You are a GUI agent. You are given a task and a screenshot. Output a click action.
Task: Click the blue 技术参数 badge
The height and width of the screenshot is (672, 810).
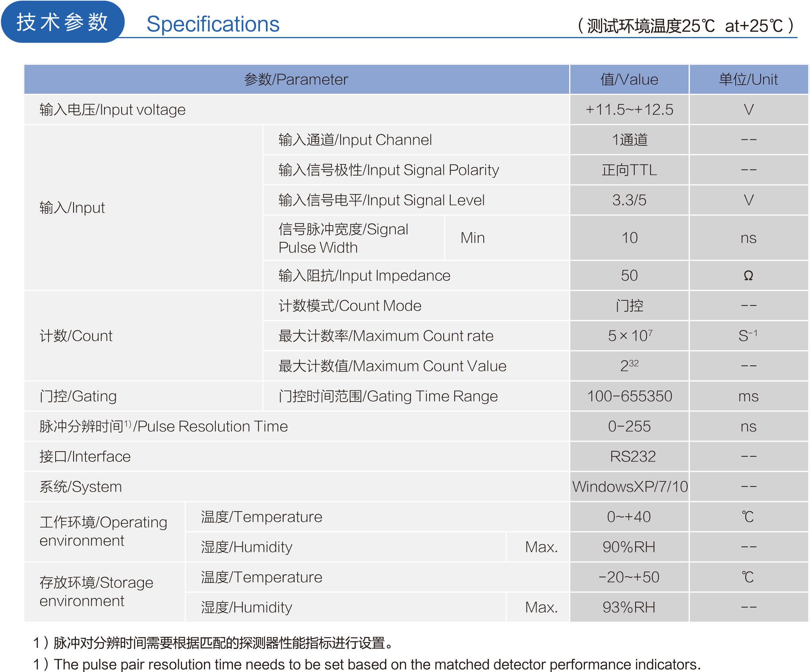click(x=62, y=22)
